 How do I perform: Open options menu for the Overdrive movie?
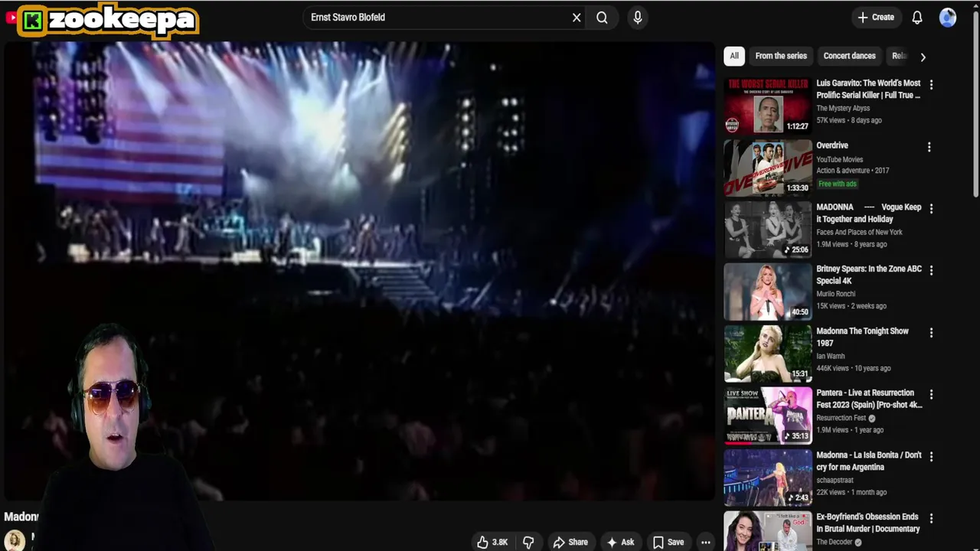click(x=929, y=147)
